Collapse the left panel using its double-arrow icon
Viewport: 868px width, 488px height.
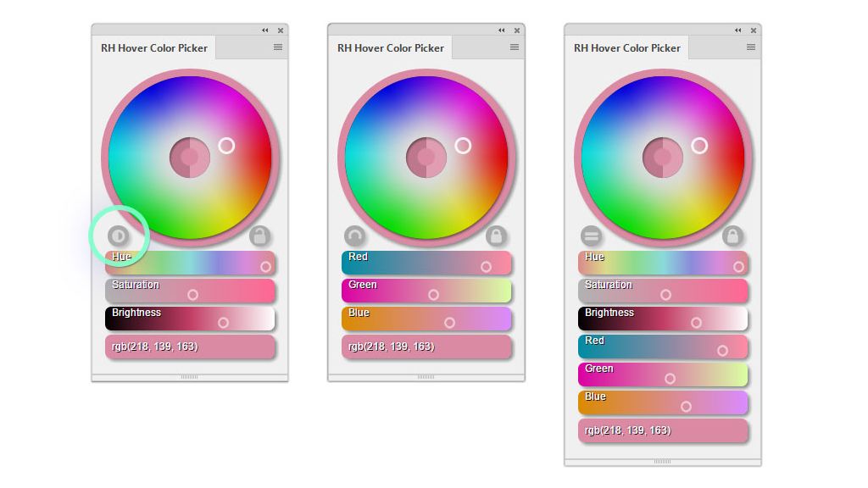click(x=264, y=29)
